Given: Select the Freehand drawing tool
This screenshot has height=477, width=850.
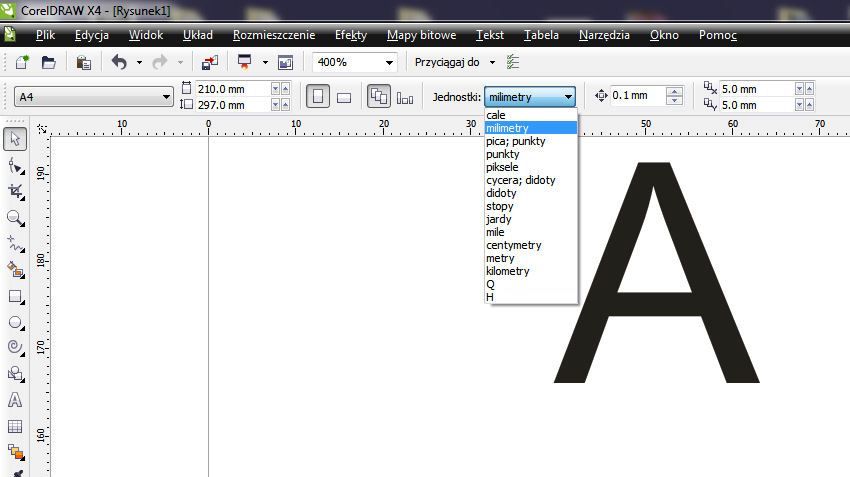Looking at the screenshot, I should coord(15,243).
